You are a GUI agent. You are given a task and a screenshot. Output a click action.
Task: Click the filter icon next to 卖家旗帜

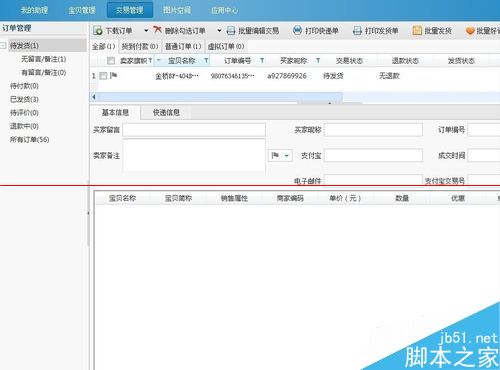pos(150,61)
